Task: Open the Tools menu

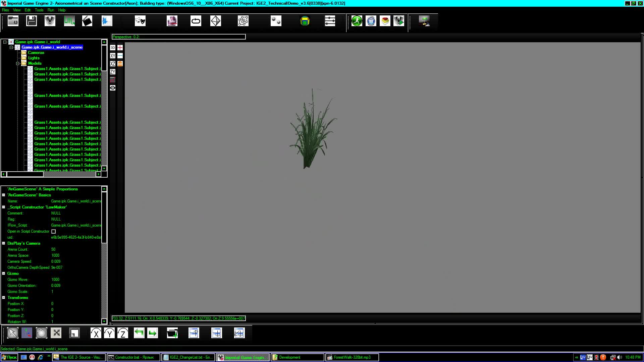Action: [39, 10]
